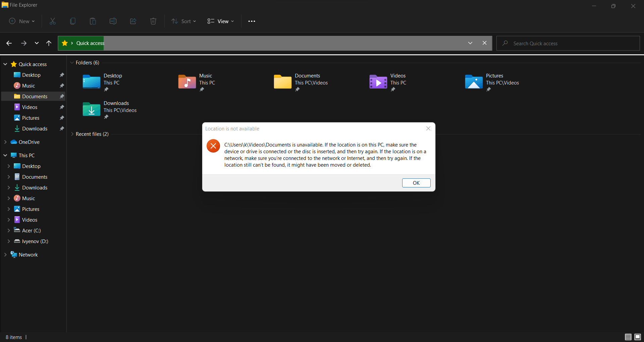This screenshot has height=342, width=644.
Task: Click the Share icon in toolbar
Action: [133, 21]
